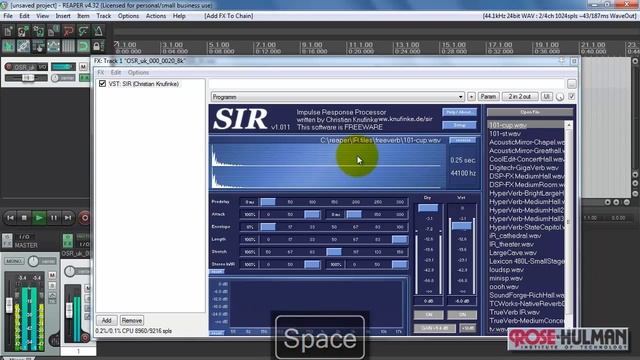640x360 pixels.
Task: Mute the master channel in mixer
Action: coord(52,275)
